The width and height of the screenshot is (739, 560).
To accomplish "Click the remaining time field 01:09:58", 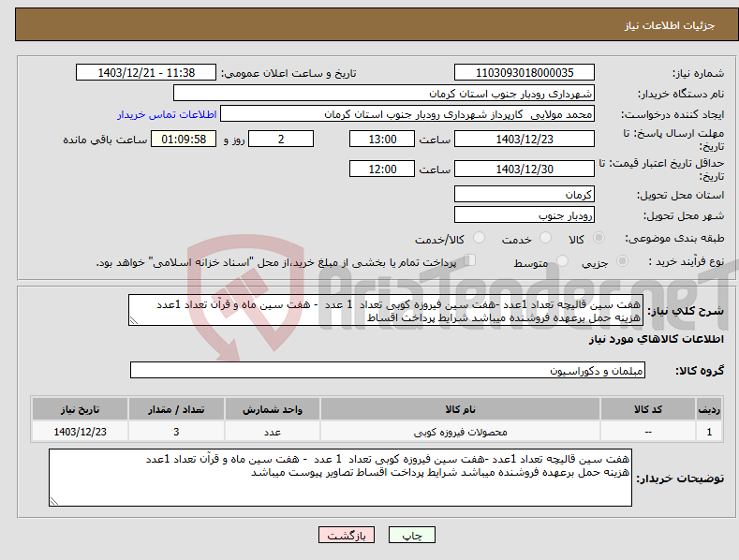I will [x=184, y=139].
